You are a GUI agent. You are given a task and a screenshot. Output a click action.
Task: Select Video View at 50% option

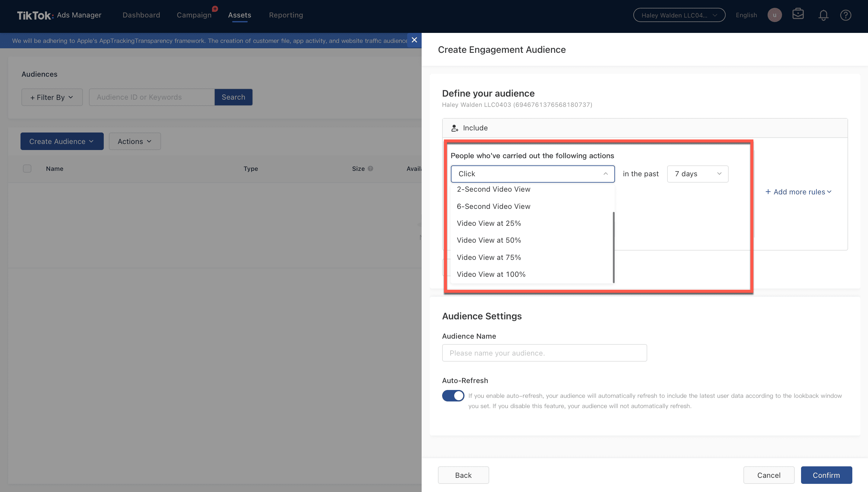(x=489, y=240)
